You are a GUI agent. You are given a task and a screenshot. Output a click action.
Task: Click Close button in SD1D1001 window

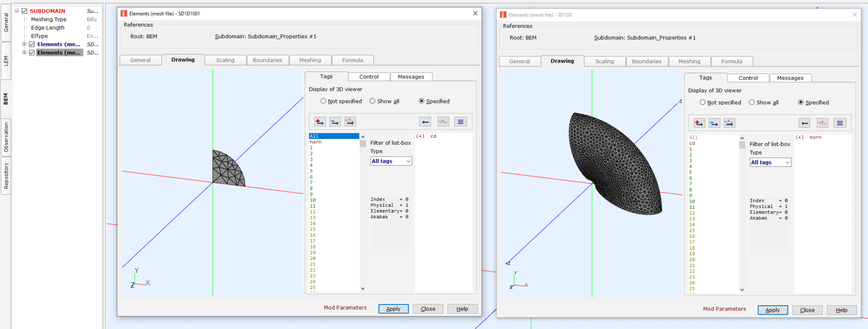tap(428, 309)
